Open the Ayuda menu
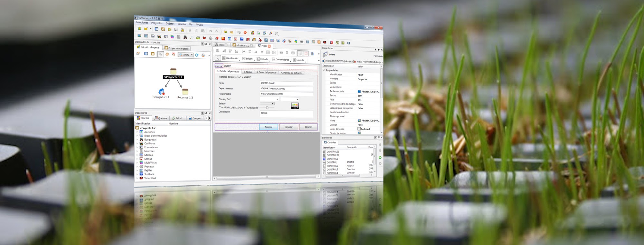 (x=199, y=24)
